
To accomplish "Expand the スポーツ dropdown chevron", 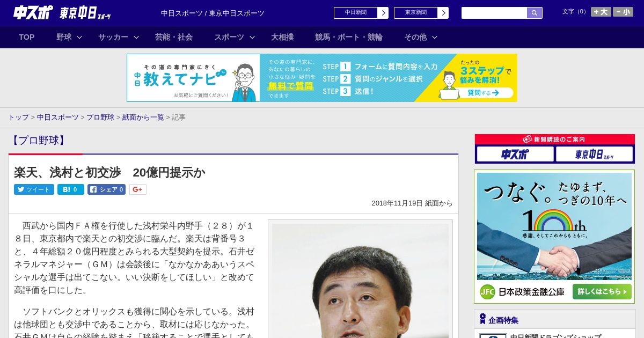I will click(252, 37).
